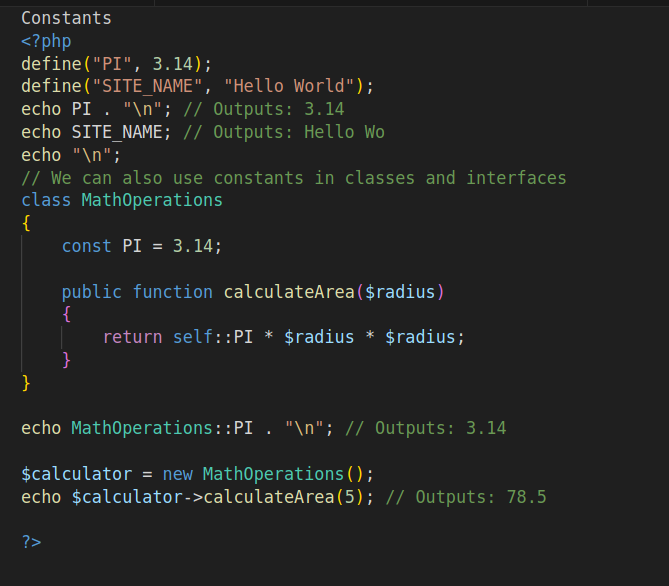Click the define "PI" string literal
The image size is (669, 586).
[x=112, y=64]
